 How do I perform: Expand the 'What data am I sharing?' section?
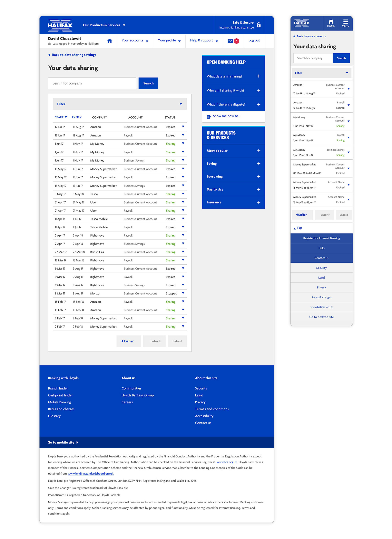258,76
